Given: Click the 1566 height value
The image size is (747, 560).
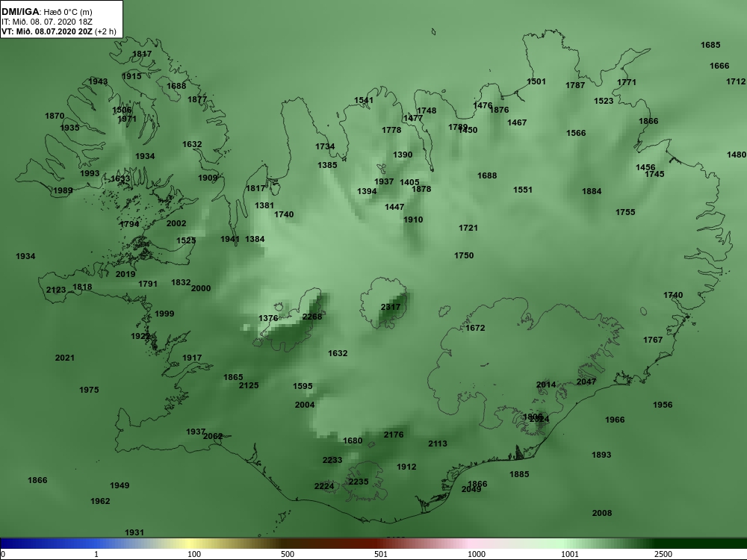Looking at the screenshot, I should point(576,133).
